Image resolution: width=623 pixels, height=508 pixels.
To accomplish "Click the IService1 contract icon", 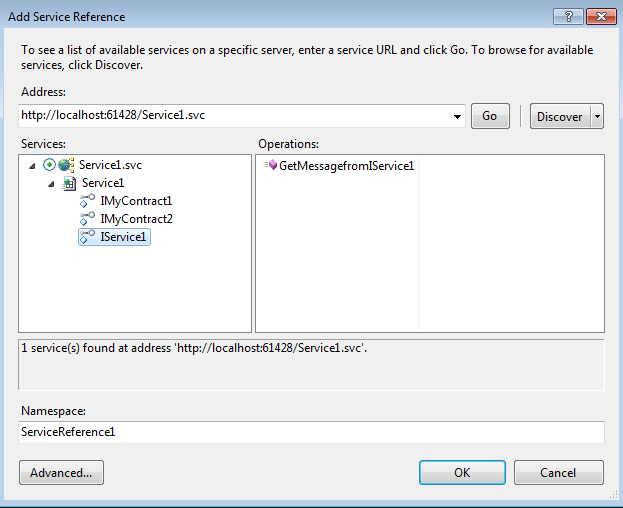I will point(88,237).
